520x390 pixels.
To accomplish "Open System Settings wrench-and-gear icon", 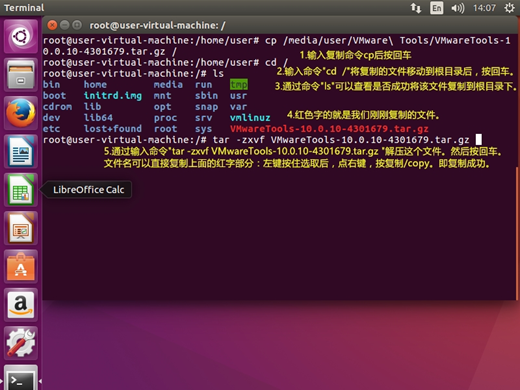I will (x=21, y=343).
